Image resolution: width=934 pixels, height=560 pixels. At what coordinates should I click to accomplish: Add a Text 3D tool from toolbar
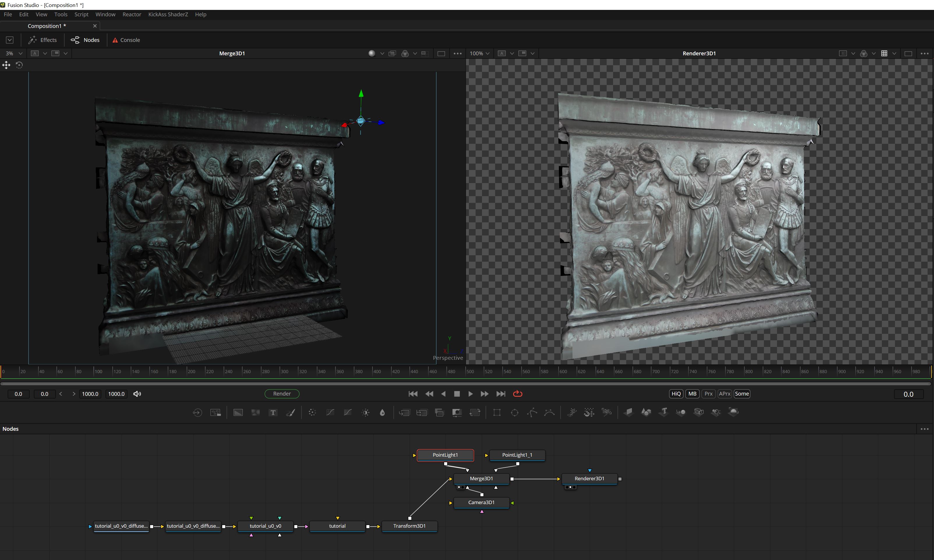(x=664, y=412)
